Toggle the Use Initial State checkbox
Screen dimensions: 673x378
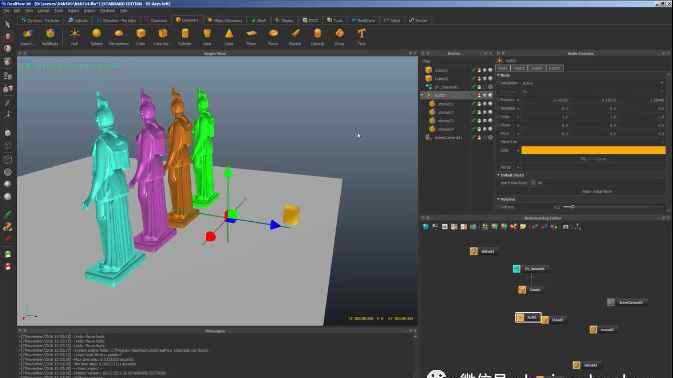(534, 183)
